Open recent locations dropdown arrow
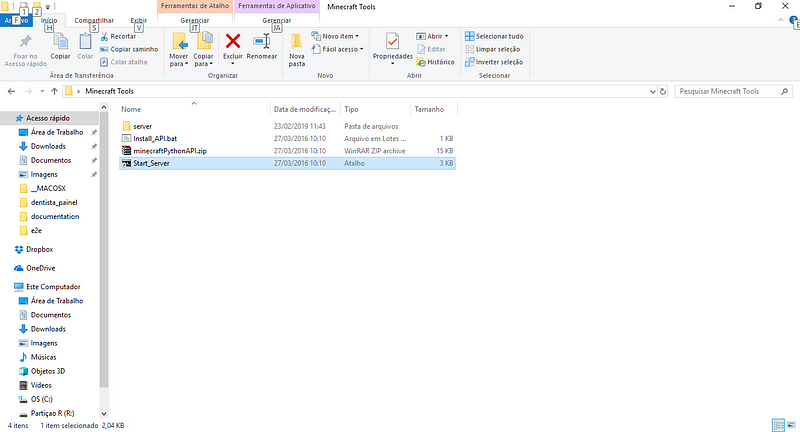Image resolution: width=800 pixels, height=432 pixels. click(42, 91)
